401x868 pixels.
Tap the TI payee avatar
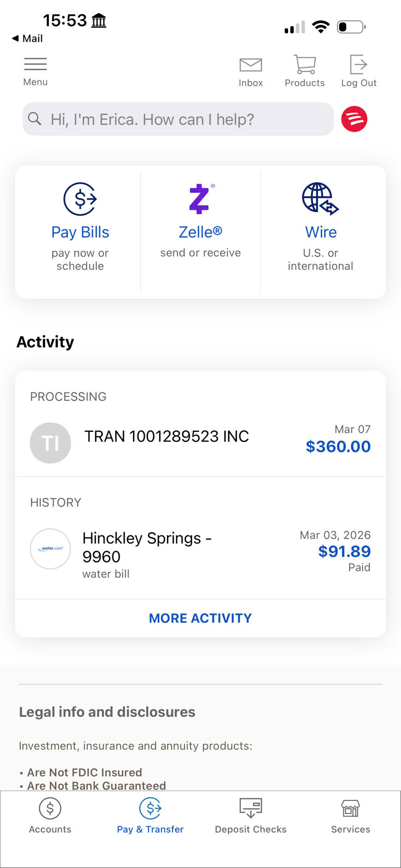pyautogui.click(x=50, y=443)
